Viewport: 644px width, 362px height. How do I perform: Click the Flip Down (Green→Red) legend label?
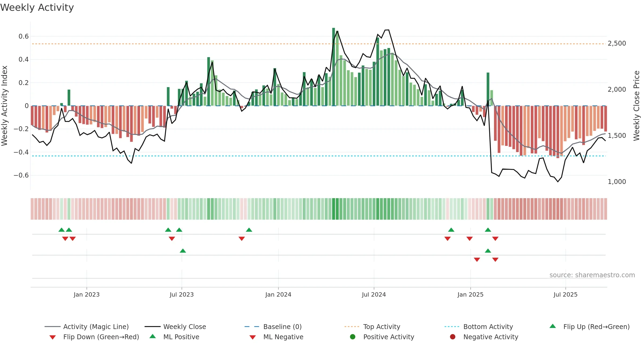(101, 337)
